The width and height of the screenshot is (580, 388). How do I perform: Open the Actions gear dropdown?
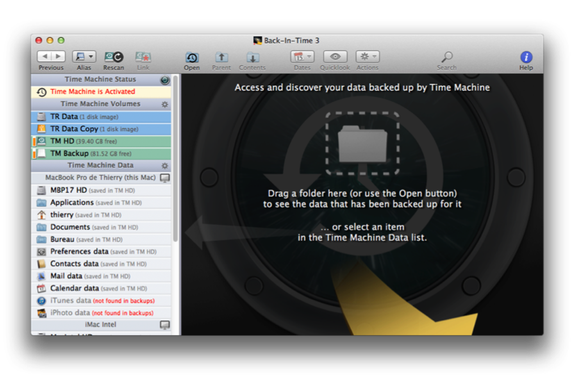pos(368,57)
